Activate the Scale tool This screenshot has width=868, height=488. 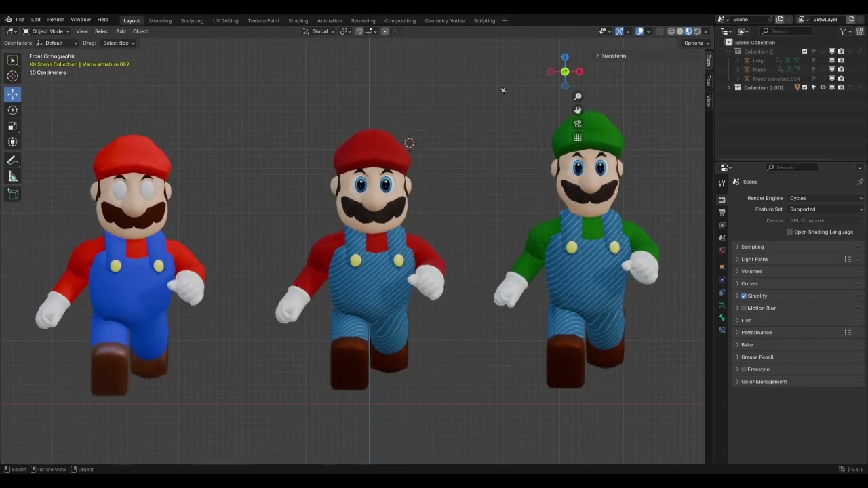pyautogui.click(x=12, y=126)
